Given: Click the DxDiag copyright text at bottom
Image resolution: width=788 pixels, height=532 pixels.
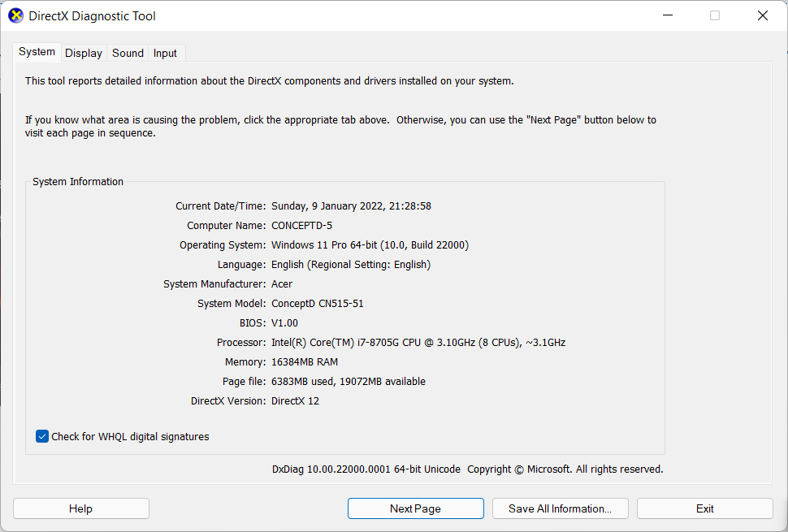Looking at the screenshot, I should (468, 469).
